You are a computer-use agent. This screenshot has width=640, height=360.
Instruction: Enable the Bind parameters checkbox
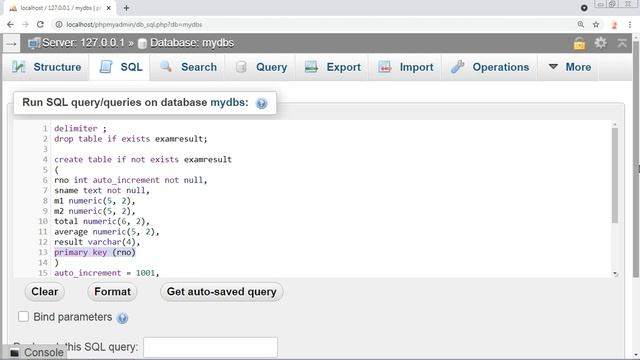23,317
